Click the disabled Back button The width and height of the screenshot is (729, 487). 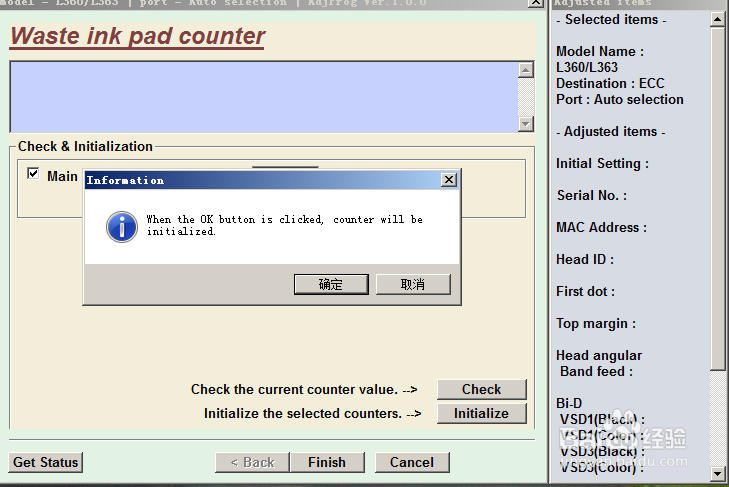click(x=252, y=462)
